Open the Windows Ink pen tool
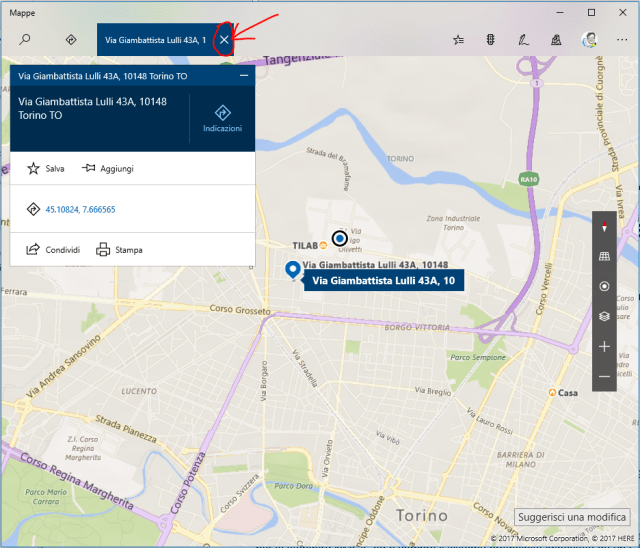The height and width of the screenshot is (548, 640). point(523,40)
